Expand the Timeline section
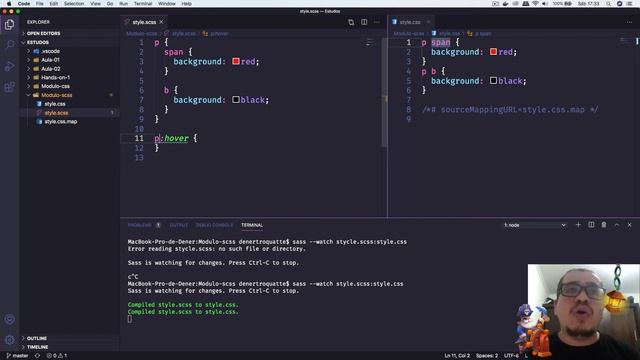 click(x=69, y=347)
